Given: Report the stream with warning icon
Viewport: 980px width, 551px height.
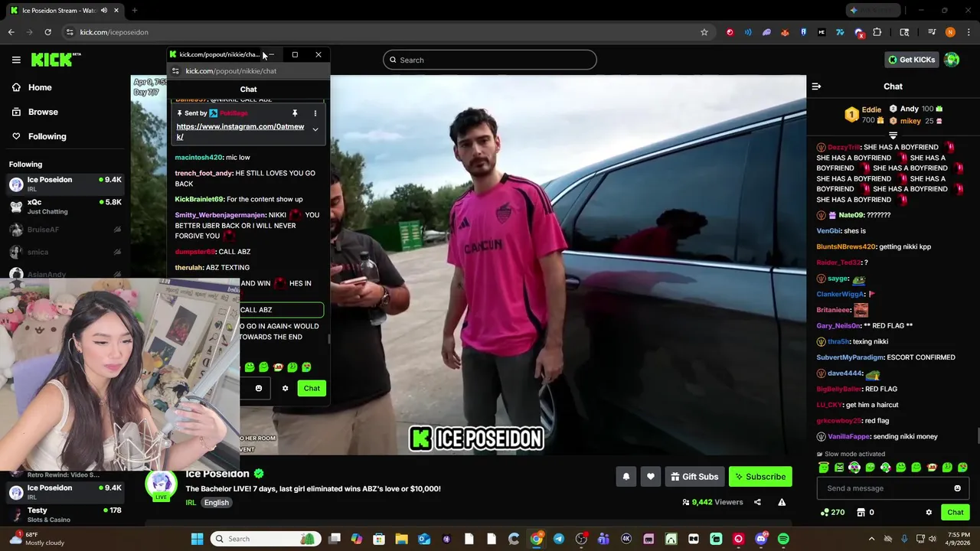Looking at the screenshot, I should 782,502.
